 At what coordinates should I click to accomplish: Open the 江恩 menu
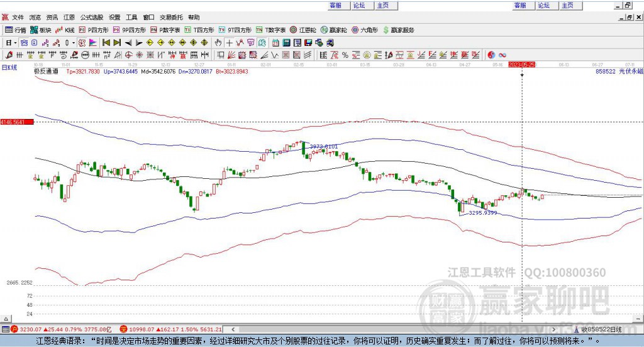(x=69, y=17)
